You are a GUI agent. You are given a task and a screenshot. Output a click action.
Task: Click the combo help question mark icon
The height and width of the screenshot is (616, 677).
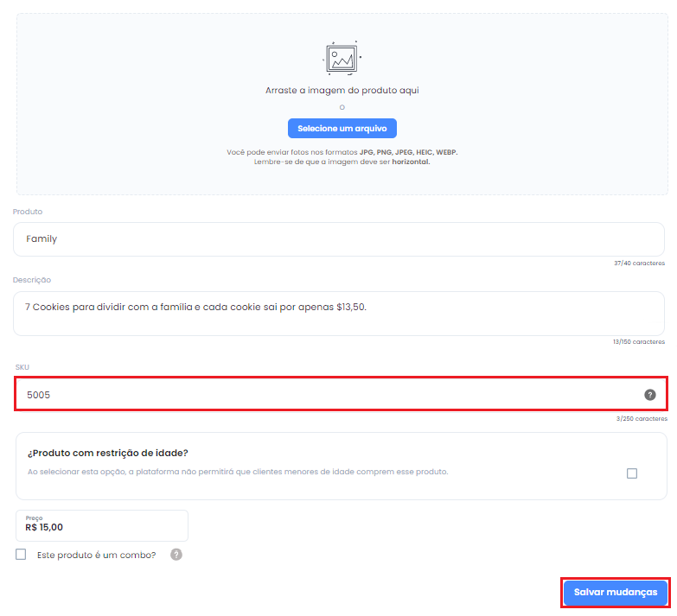pos(176,555)
